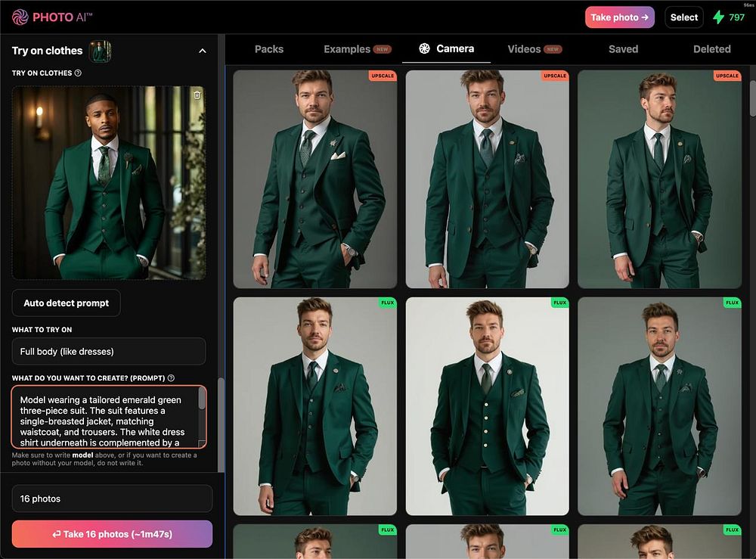Viewport: 756px width, 559px height.
Task: Click the Camera tab aperture icon
Action: click(x=424, y=48)
